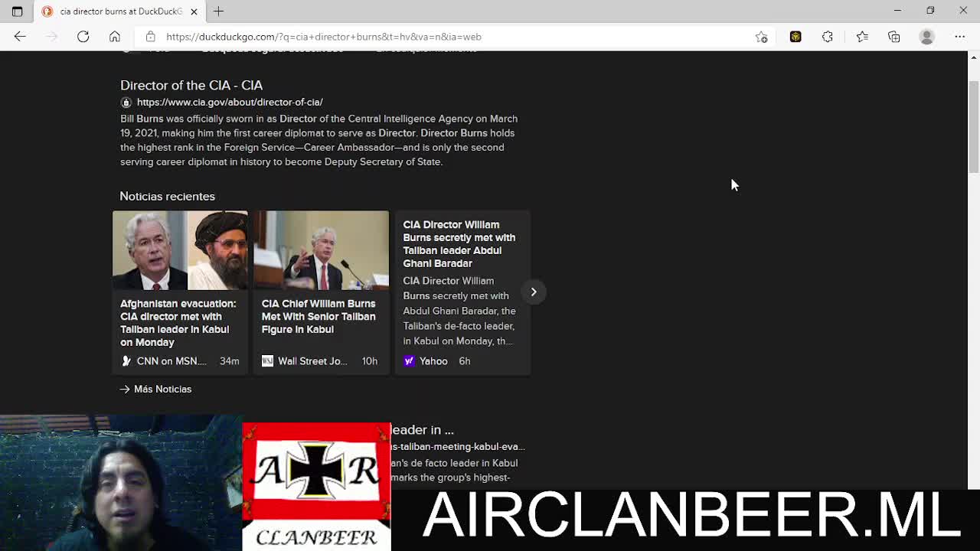This screenshot has height=551, width=980.
Task: Open the tab actions menu icon
Action: 17,11
